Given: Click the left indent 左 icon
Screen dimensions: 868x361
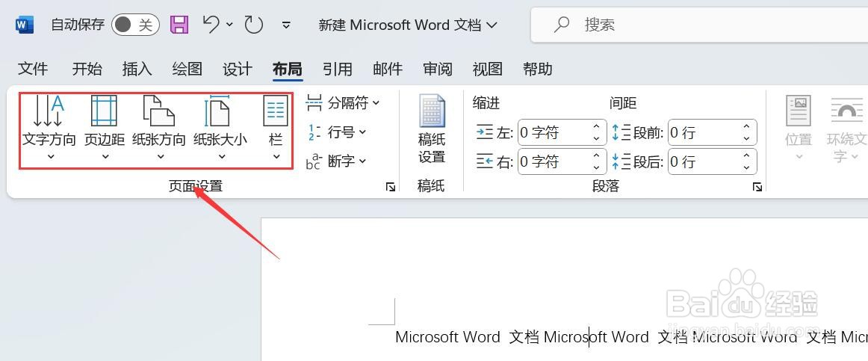Looking at the screenshot, I should [x=484, y=132].
